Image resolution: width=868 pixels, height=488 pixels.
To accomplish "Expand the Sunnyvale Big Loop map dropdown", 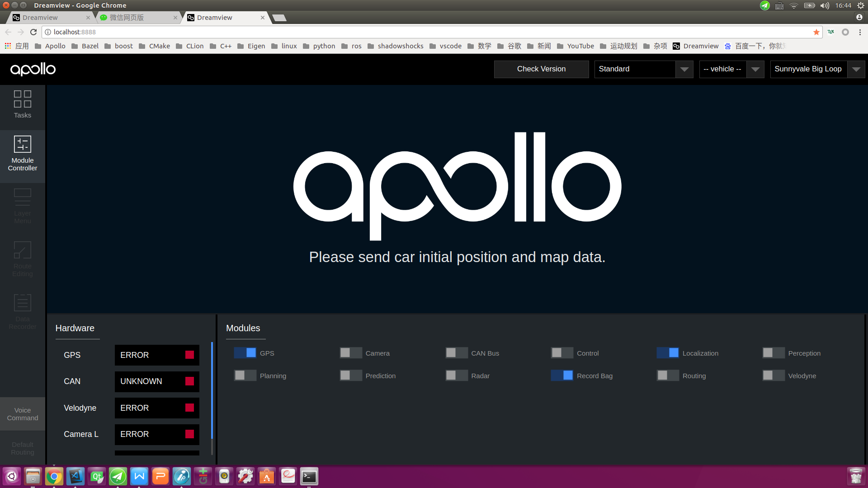I will click(x=817, y=69).
